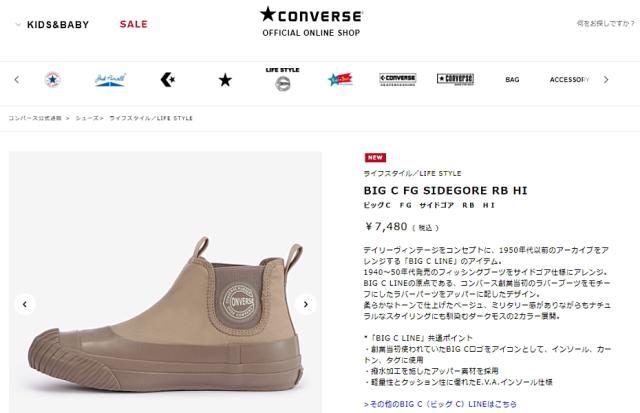Open the SALE menu item
This screenshot has height=413, width=640.
point(133,24)
